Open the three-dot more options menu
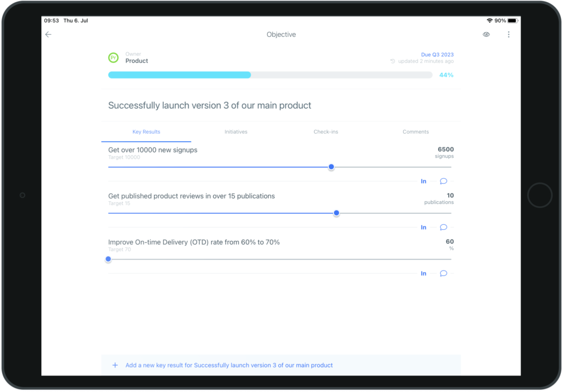Screen dimensions: 563x392 click(509, 35)
